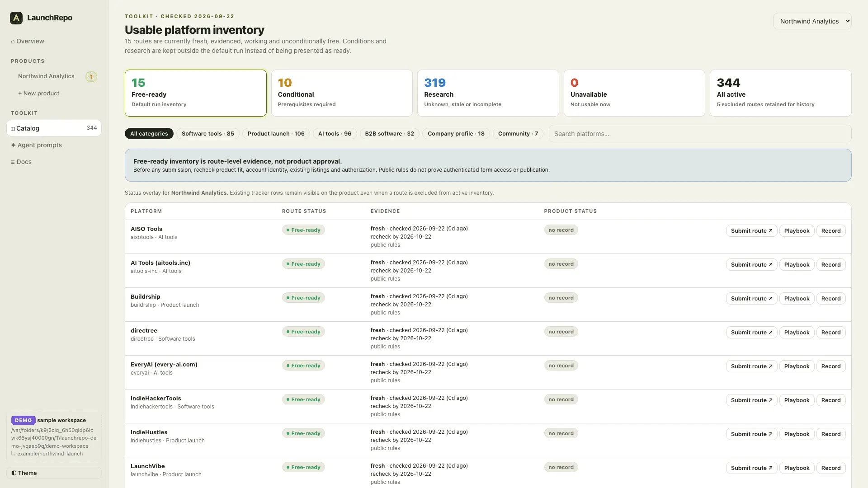Open Agent prompts page
Screen dimensions: 868x488
[x=36, y=145]
